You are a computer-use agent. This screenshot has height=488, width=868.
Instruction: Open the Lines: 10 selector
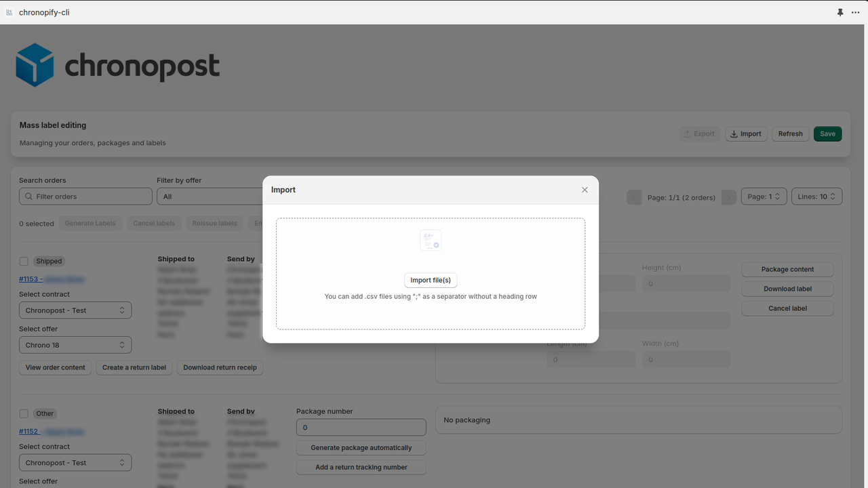click(x=816, y=197)
